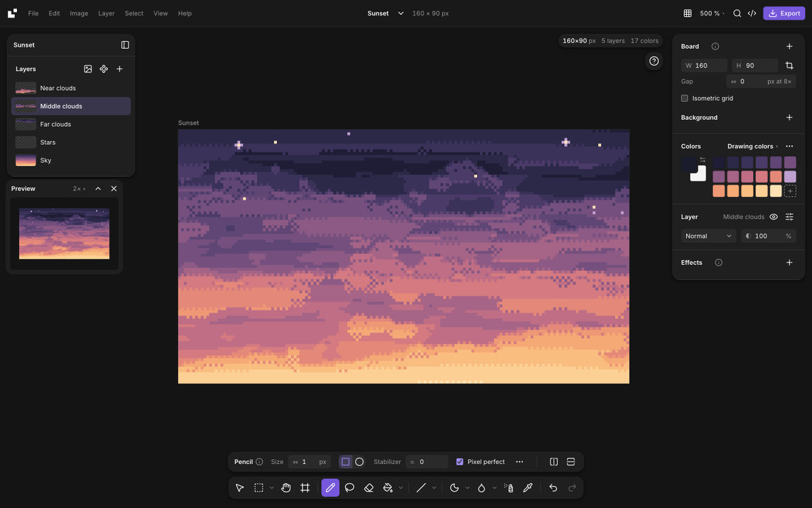Add a new Board
Viewport: 812px width, 508px height.
pos(789,46)
